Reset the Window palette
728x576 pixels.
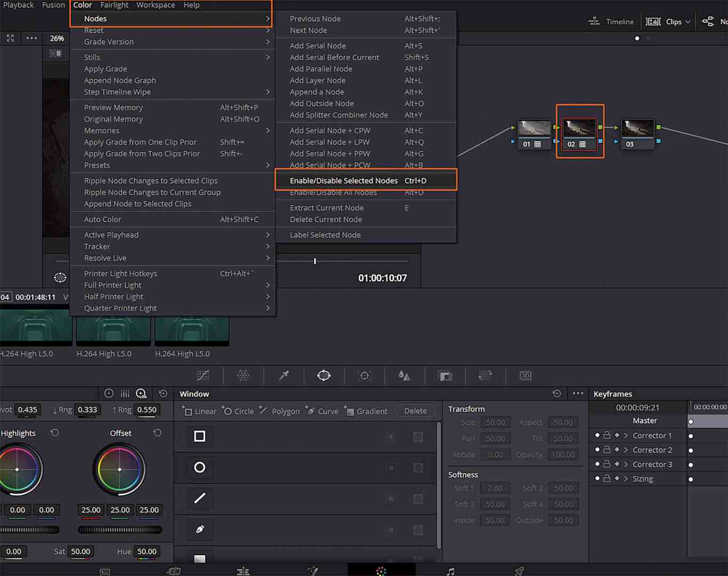pos(557,394)
